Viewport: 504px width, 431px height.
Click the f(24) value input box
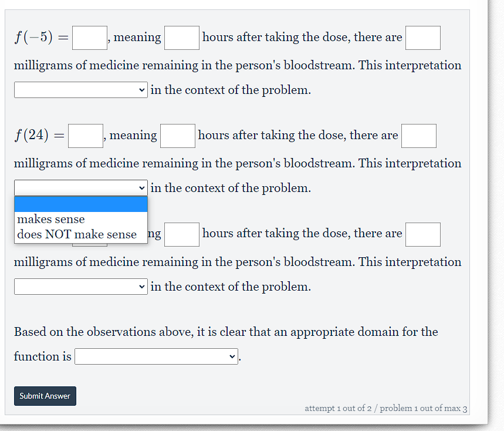[86, 136]
